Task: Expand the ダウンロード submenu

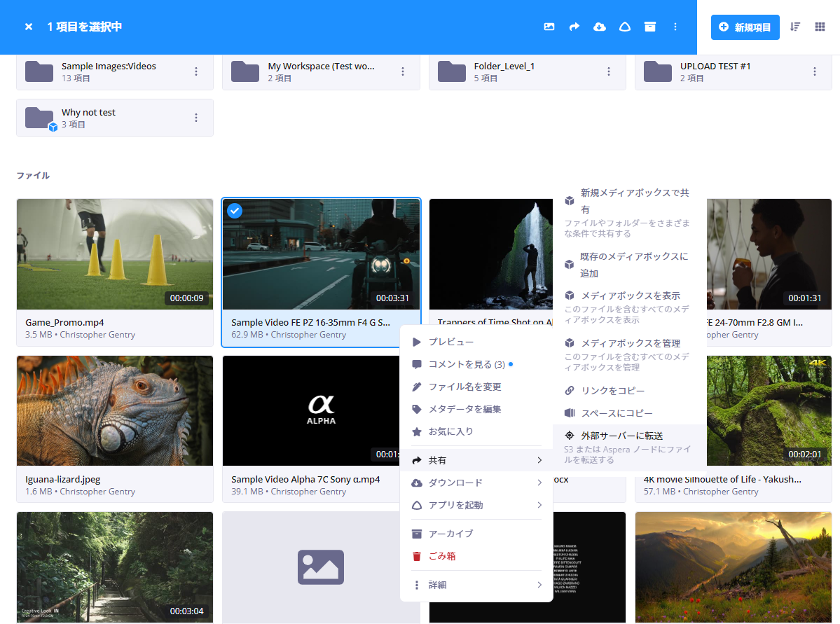Action: coord(476,483)
